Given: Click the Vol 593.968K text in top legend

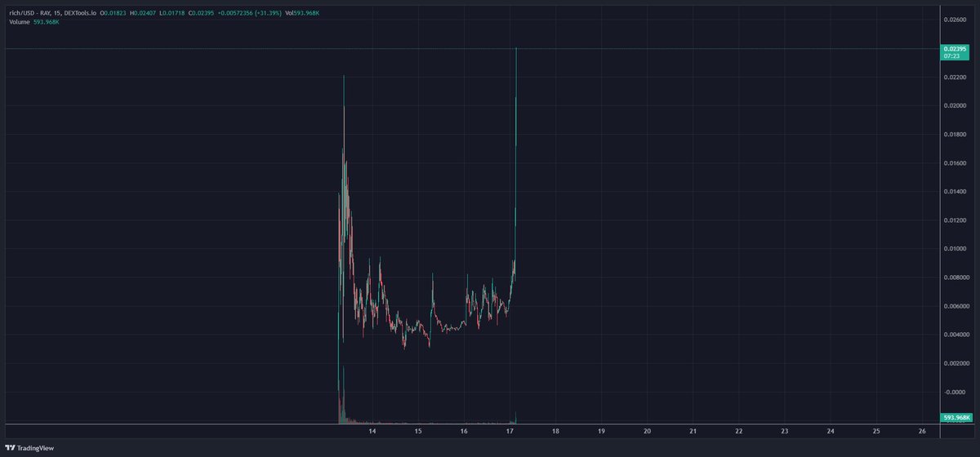Looking at the screenshot, I should (x=302, y=13).
